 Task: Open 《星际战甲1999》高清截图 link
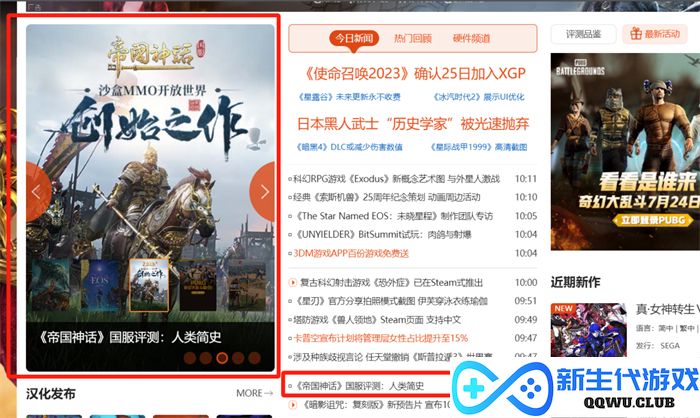(x=479, y=147)
